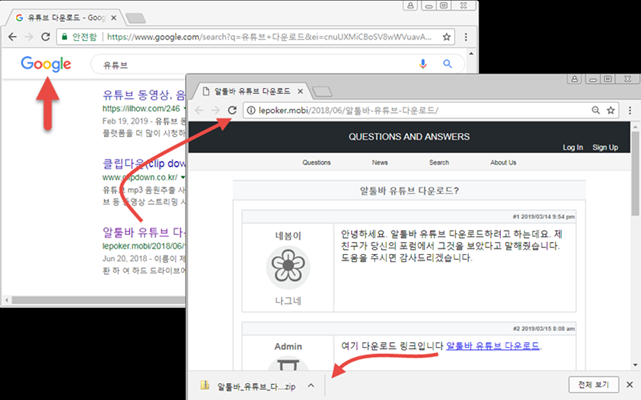Click the Google logo

click(x=46, y=64)
